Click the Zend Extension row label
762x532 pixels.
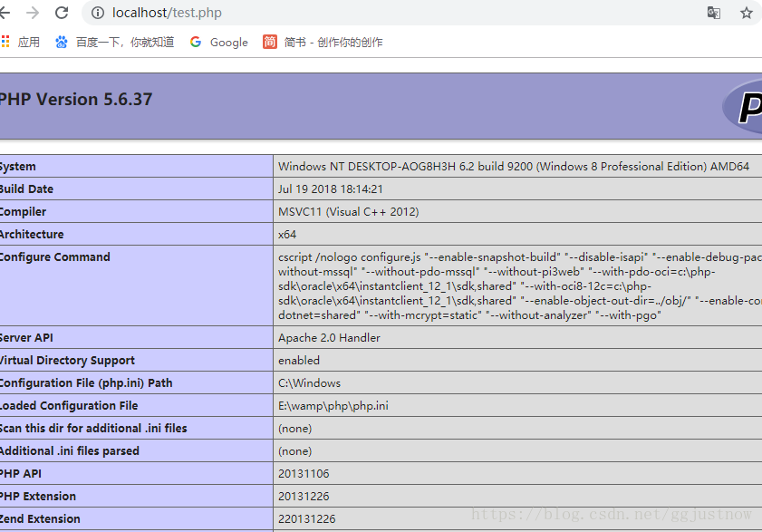coord(40,519)
